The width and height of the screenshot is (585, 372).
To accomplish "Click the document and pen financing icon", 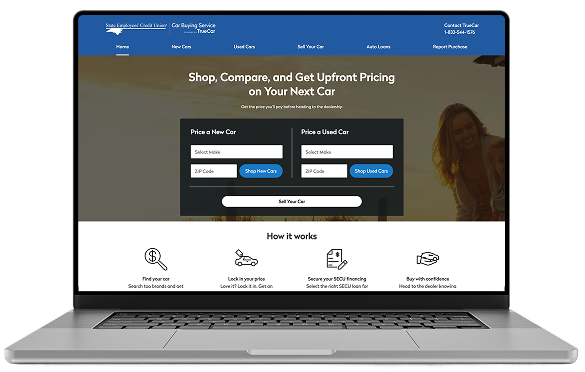I will point(337,259).
